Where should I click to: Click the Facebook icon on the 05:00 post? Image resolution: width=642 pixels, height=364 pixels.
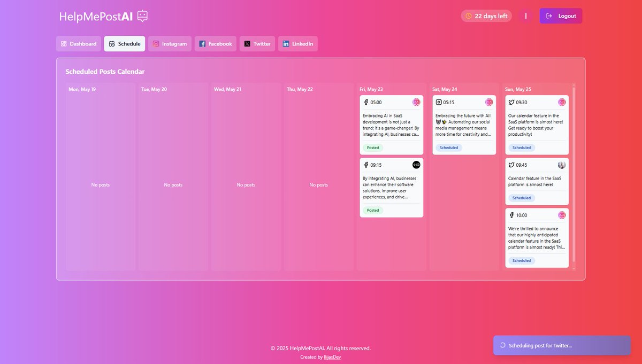tap(366, 102)
